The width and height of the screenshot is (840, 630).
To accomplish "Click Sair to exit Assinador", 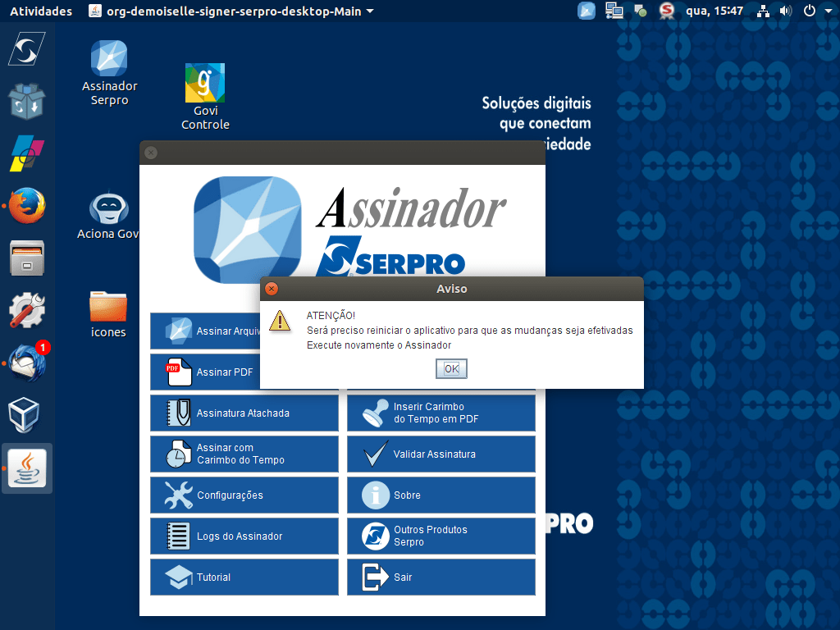I will click(441, 577).
